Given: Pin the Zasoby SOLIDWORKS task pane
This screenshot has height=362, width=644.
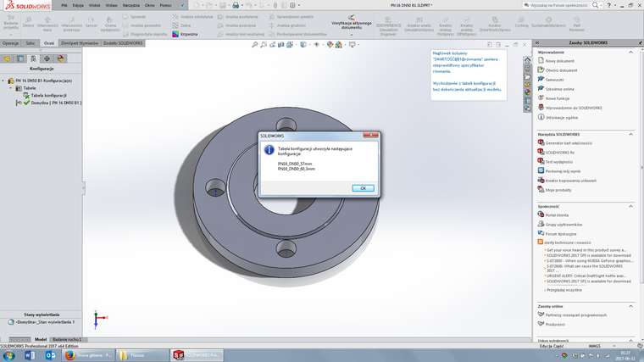Looking at the screenshot, I should (641, 42).
